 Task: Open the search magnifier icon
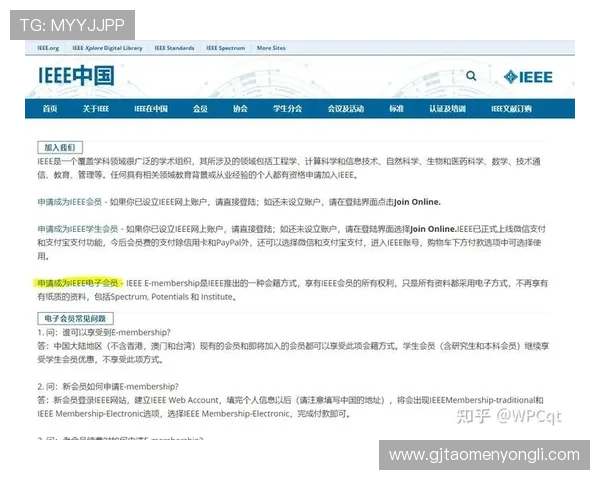pyautogui.click(x=471, y=76)
